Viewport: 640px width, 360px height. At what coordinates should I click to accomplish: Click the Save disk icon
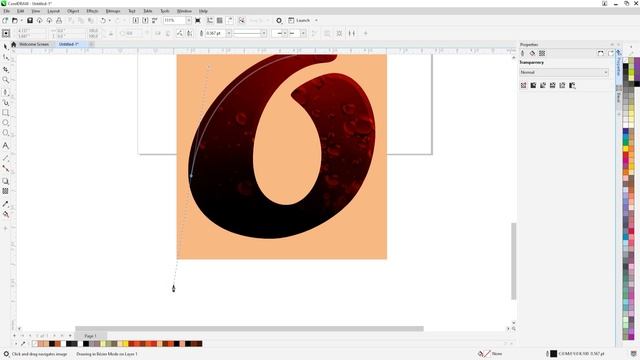pyautogui.click(x=30, y=20)
